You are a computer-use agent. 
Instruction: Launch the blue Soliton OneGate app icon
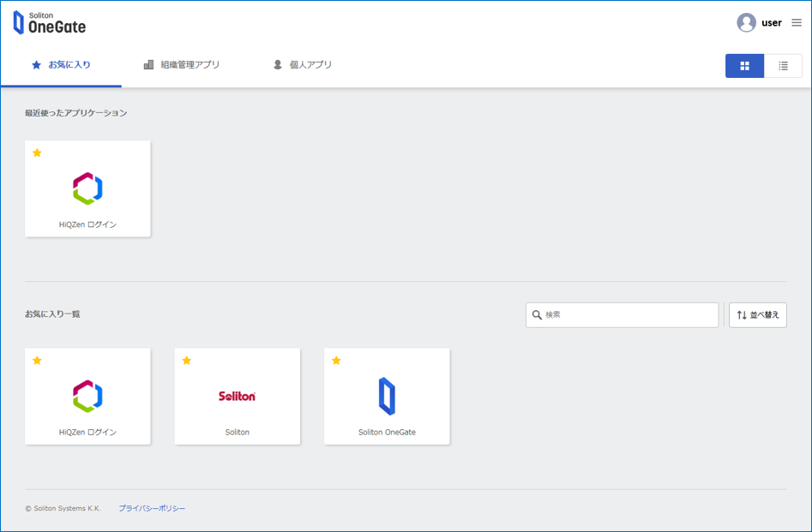pos(387,396)
